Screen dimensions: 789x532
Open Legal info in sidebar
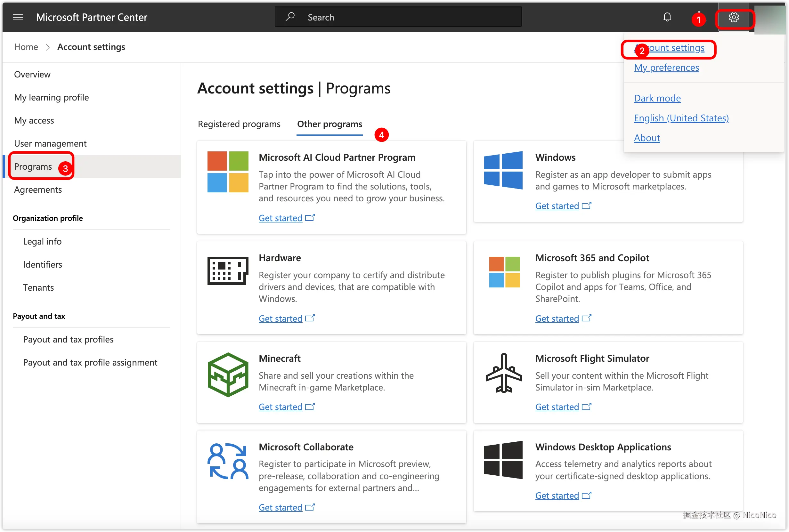coord(42,242)
